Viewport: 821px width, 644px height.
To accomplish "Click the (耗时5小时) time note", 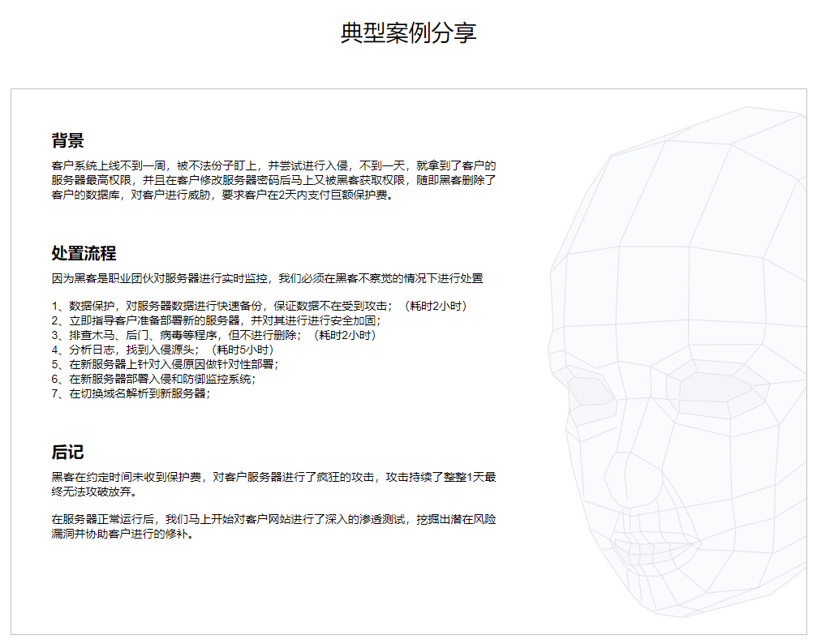I will (241, 350).
